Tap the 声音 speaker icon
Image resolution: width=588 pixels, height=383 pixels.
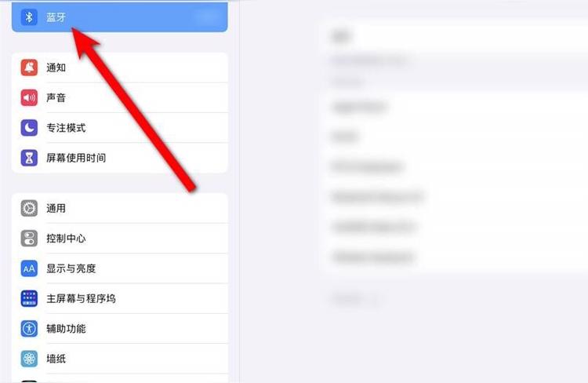tap(29, 97)
